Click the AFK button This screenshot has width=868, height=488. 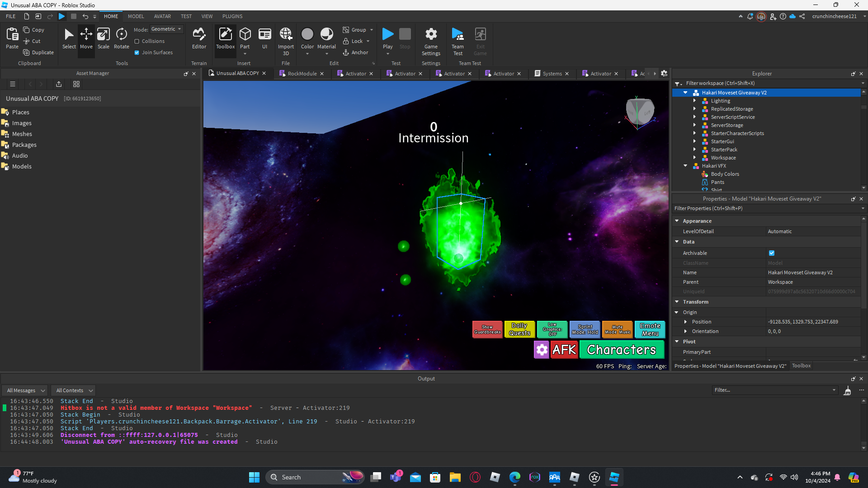click(564, 349)
